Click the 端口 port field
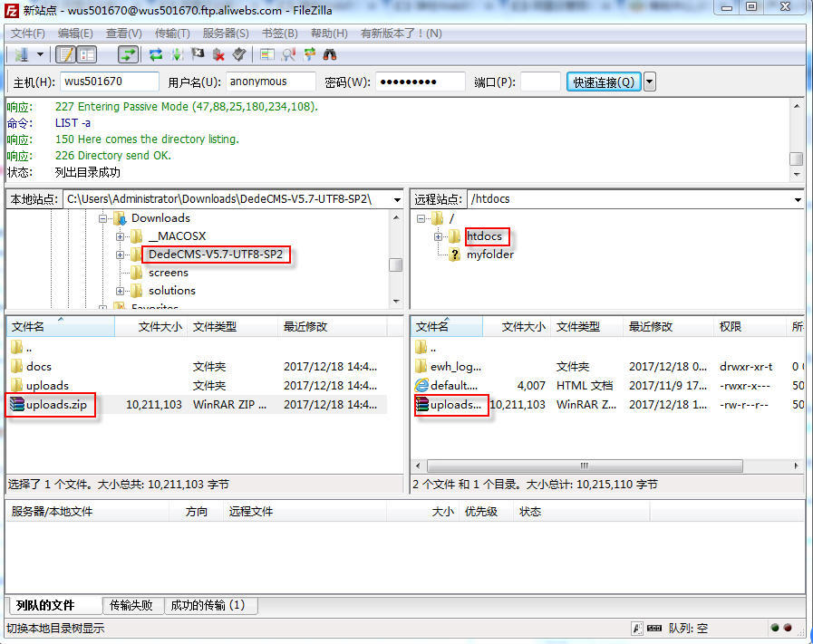813x644 pixels. (540, 82)
